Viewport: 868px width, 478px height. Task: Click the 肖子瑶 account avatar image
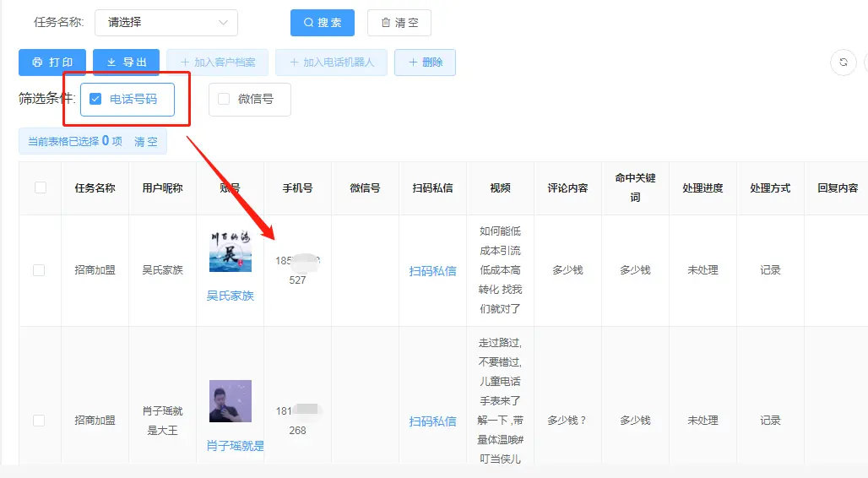231,401
